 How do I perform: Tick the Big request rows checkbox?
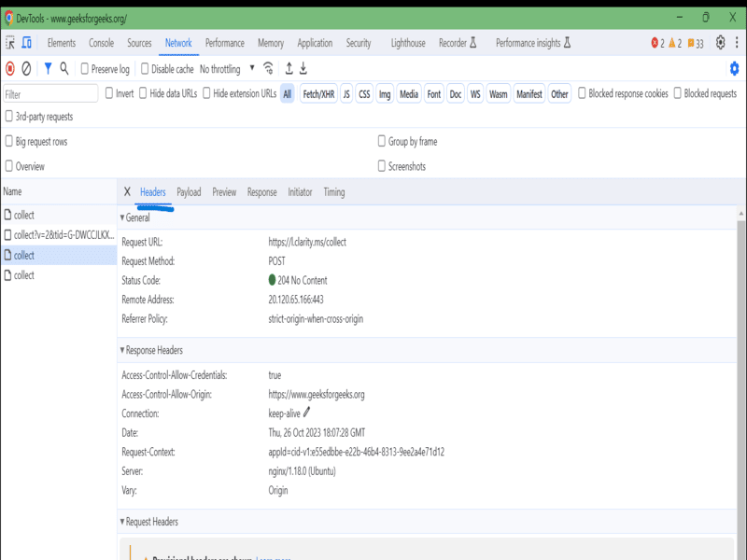click(x=9, y=142)
